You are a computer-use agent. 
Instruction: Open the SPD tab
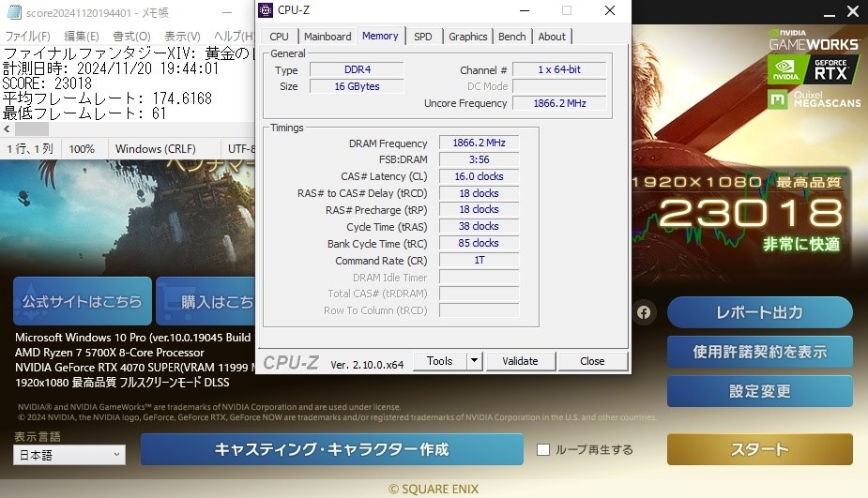423,37
